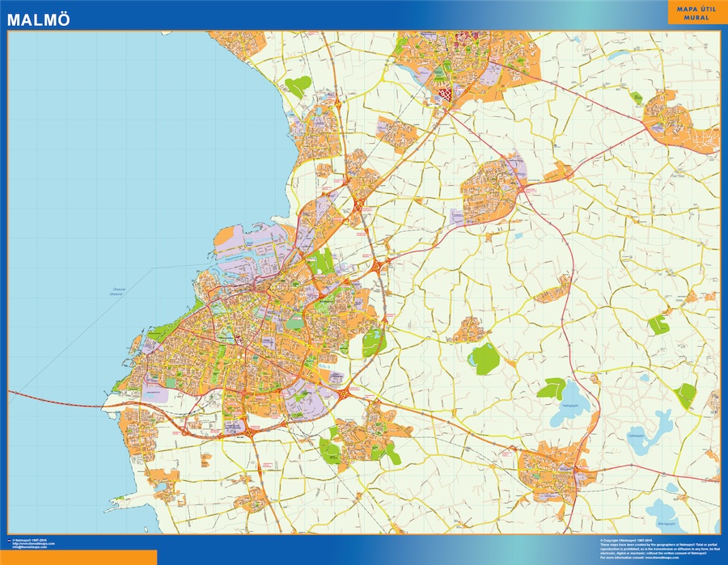Open the http://www.thewallmaps.com link at bottom left
The image size is (728, 565).
(32, 543)
